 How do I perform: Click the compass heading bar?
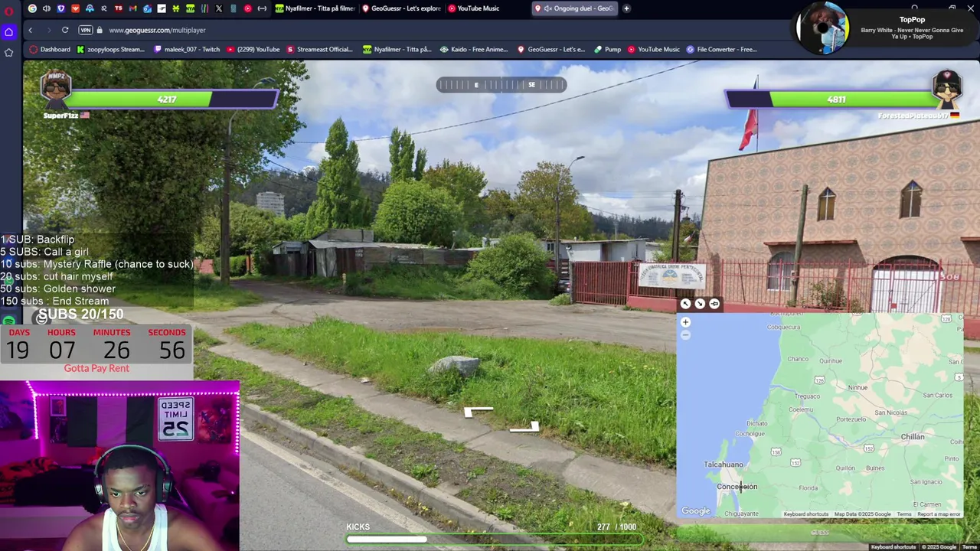click(x=501, y=85)
